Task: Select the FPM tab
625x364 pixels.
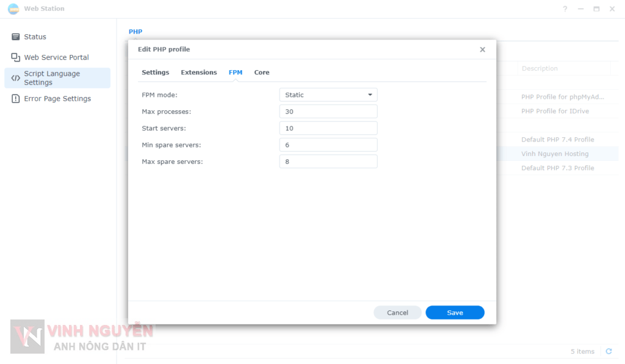Action: point(236,73)
